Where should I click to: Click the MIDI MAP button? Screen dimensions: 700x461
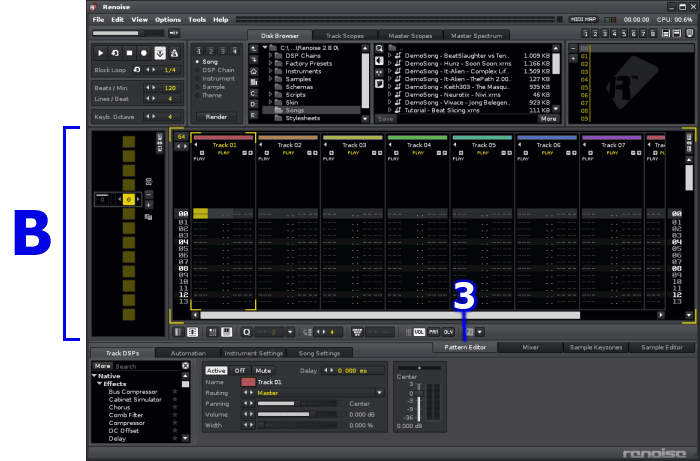(583, 20)
